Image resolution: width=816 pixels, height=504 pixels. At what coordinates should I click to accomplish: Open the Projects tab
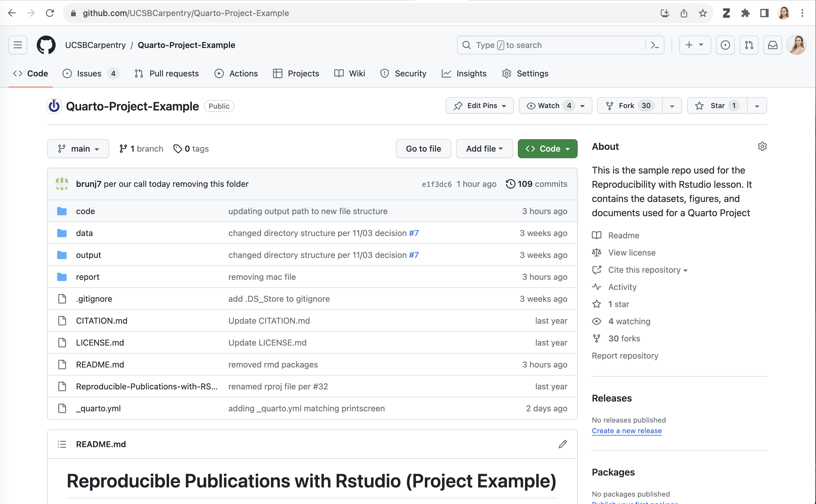[295, 73]
